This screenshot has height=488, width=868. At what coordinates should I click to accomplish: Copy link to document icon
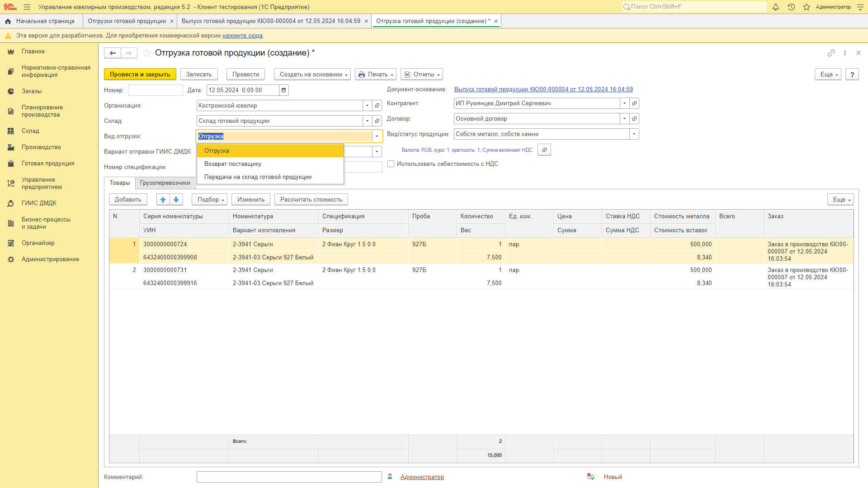[x=831, y=53]
